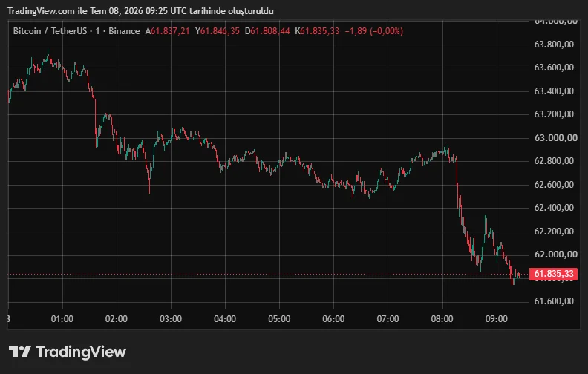Click the current price label 61.835,33

click(x=554, y=274)
